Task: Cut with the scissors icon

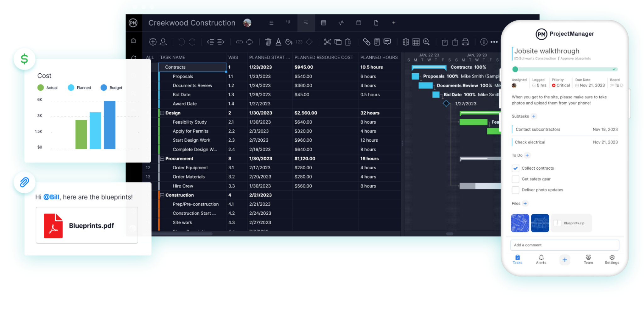Action: click(327, 42)
